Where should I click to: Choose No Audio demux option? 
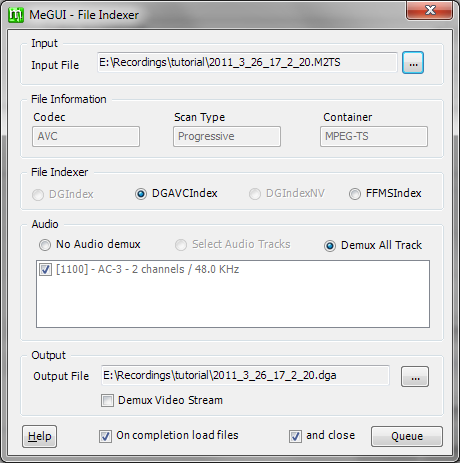coord(45,245)
